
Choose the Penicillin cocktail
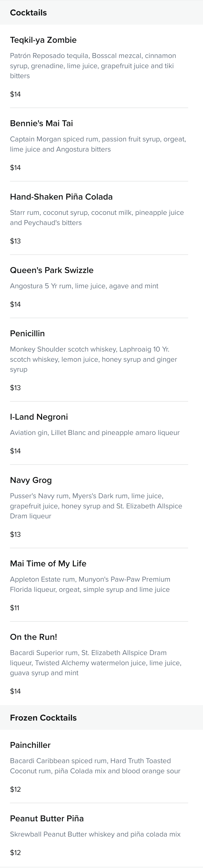pyautogui.click(x=27, y=334)
